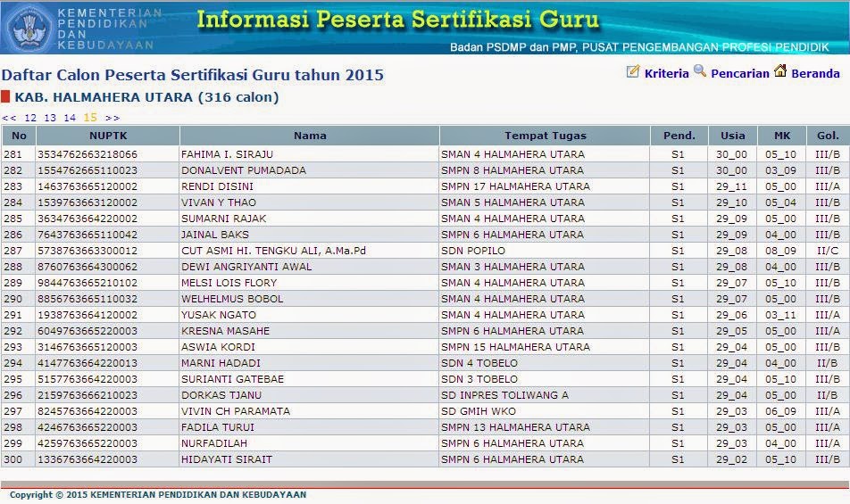The height and width of the screenshot is (504, 850).
Task: Click workplace SDN 4 TOBELO
Action: point(479,363)
